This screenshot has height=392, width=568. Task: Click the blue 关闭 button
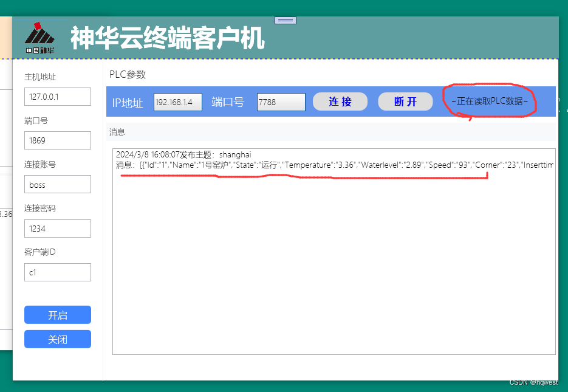coord(58,339)
